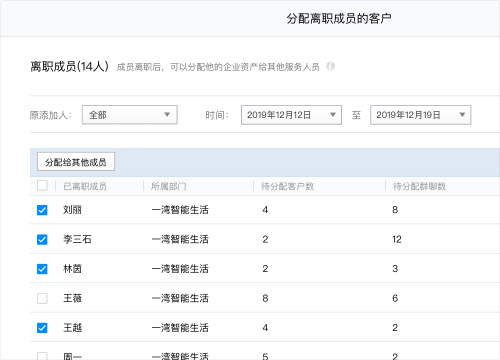The image size is (500, 360).
Task: Toggle the select-all checkbox in table header
Action: point(42,185)
